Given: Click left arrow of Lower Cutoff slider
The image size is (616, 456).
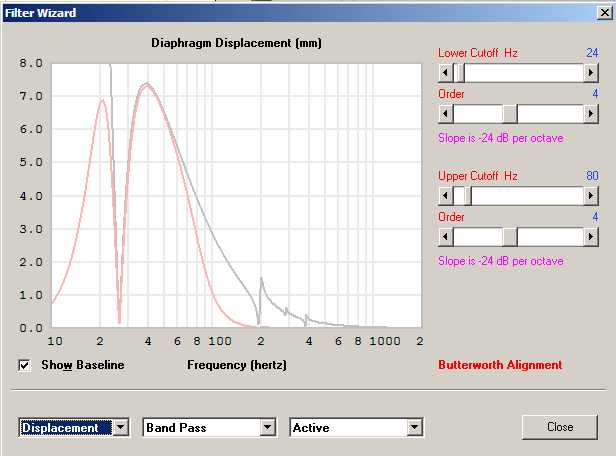Looking at the screenshot, I should (446, 73).
